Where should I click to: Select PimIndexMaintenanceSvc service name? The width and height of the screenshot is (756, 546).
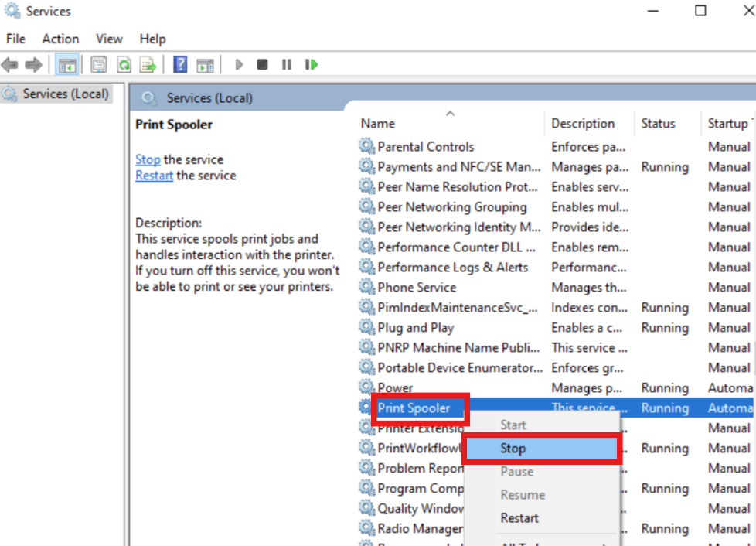(x=458, y=308)
